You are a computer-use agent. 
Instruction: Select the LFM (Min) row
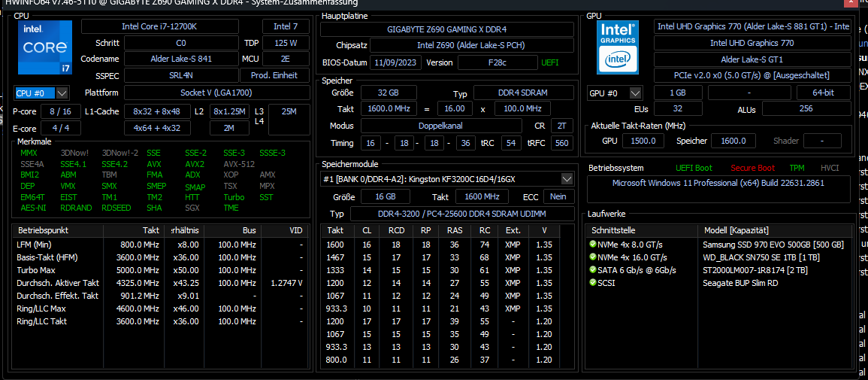click(x=161, y=245)
